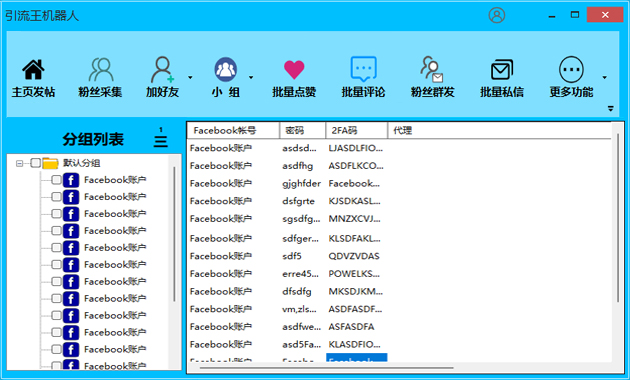
Task: Select 2FA cell QDVZVDAS
Action: pos(354,256)
